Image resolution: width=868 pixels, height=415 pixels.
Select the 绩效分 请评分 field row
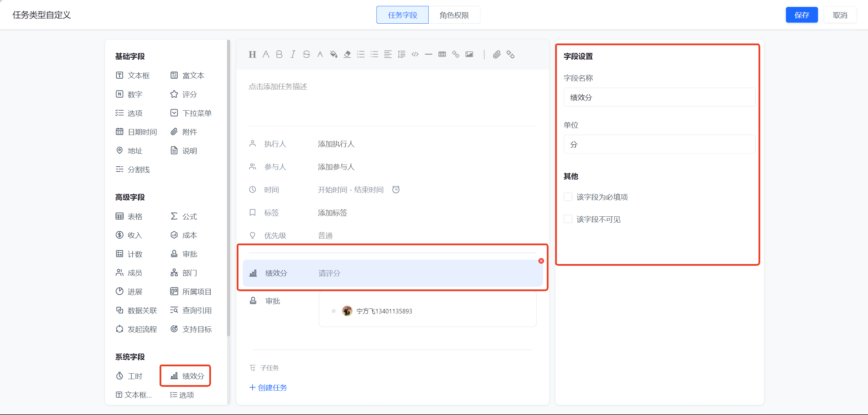point(392,273)
